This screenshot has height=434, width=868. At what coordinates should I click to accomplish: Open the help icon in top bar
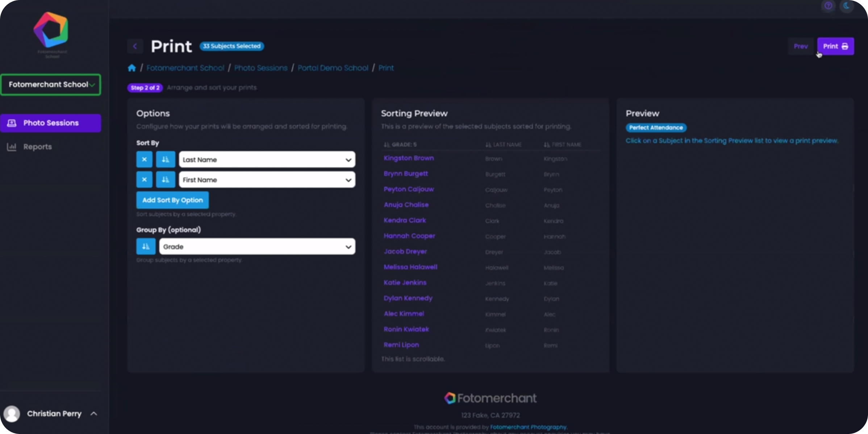(x=828, y=6)
